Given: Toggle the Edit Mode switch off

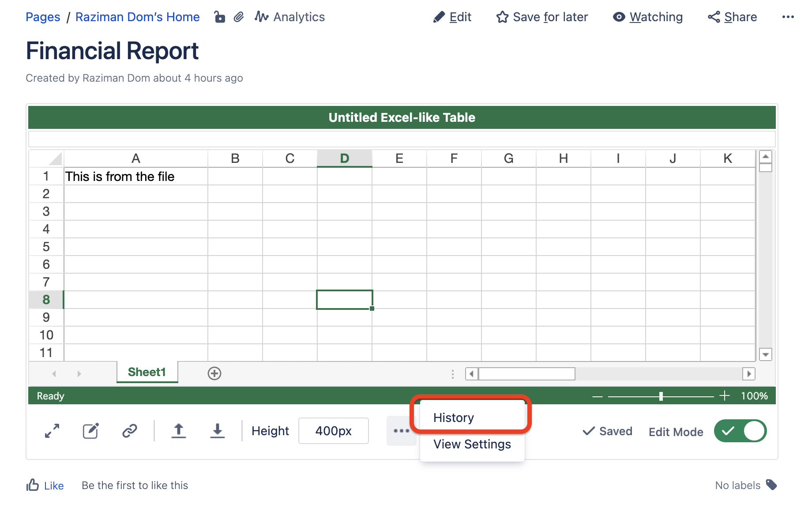Looking at the screenshot, I should [x=740, y=431].
